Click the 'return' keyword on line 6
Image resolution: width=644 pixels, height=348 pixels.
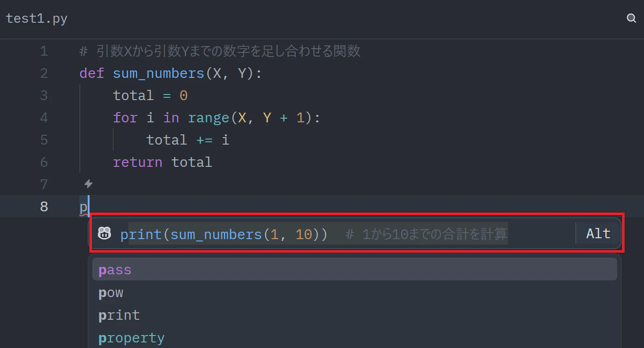138,162
